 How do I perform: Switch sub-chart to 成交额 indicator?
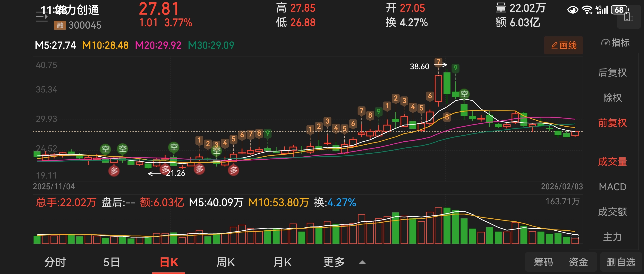click(612, 212)
